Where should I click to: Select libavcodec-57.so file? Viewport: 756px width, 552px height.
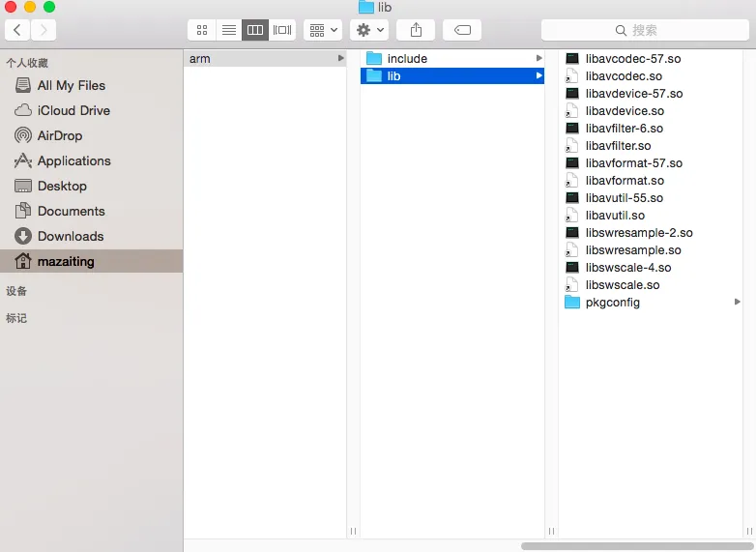[632, 59]
